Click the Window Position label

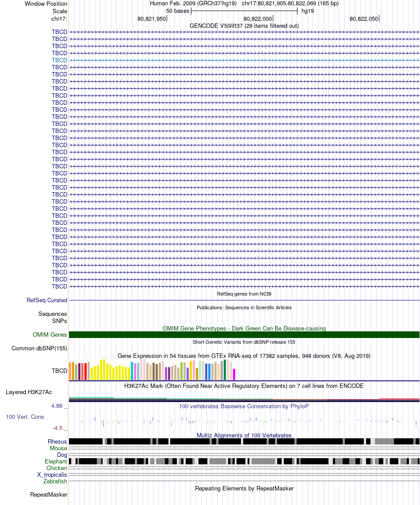pyautogui.click(x=46, y=4)
